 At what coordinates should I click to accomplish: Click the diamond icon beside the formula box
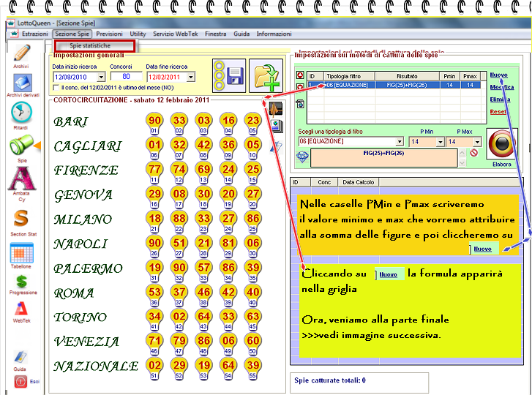(x=302, y=157)
